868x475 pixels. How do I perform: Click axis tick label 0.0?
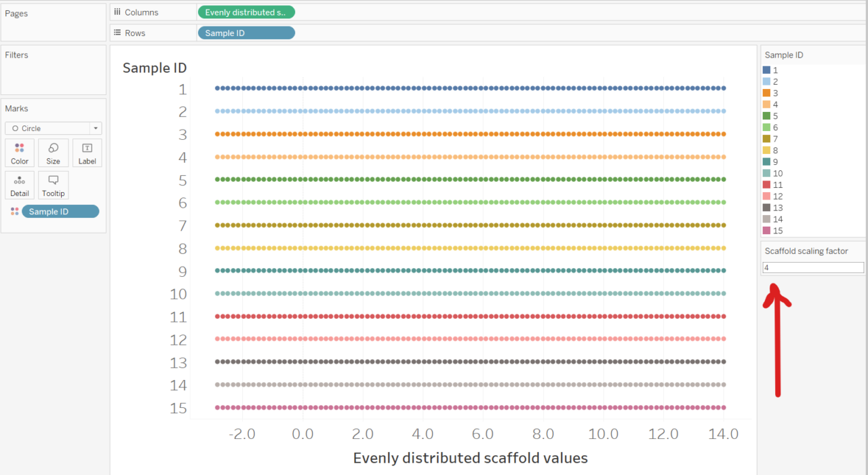tap(302, 434)
